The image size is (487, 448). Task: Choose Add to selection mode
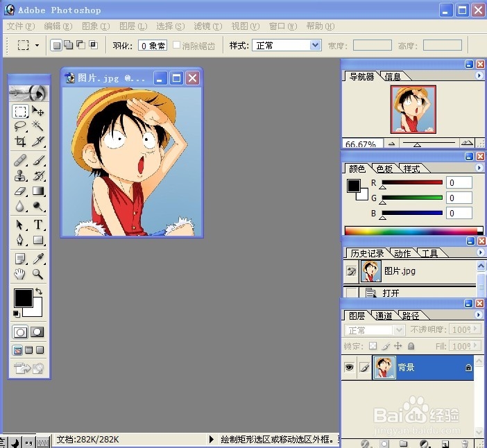pos(68,45)
